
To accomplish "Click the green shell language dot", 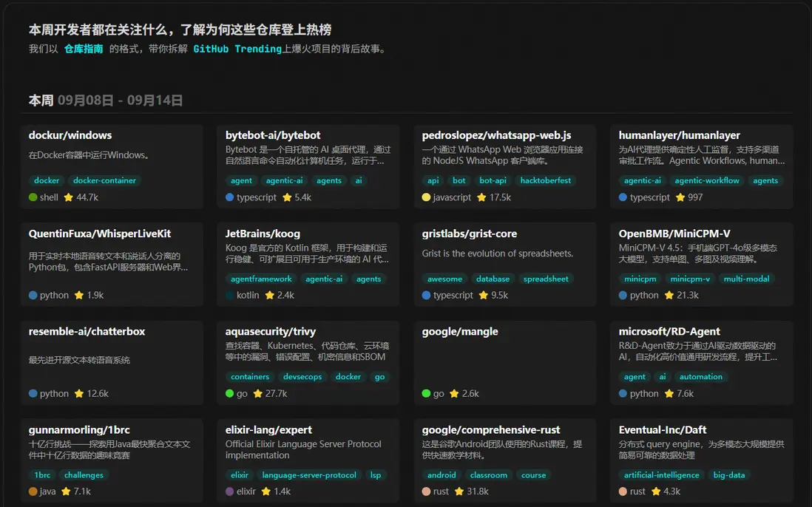I will (x=33, y=197).
